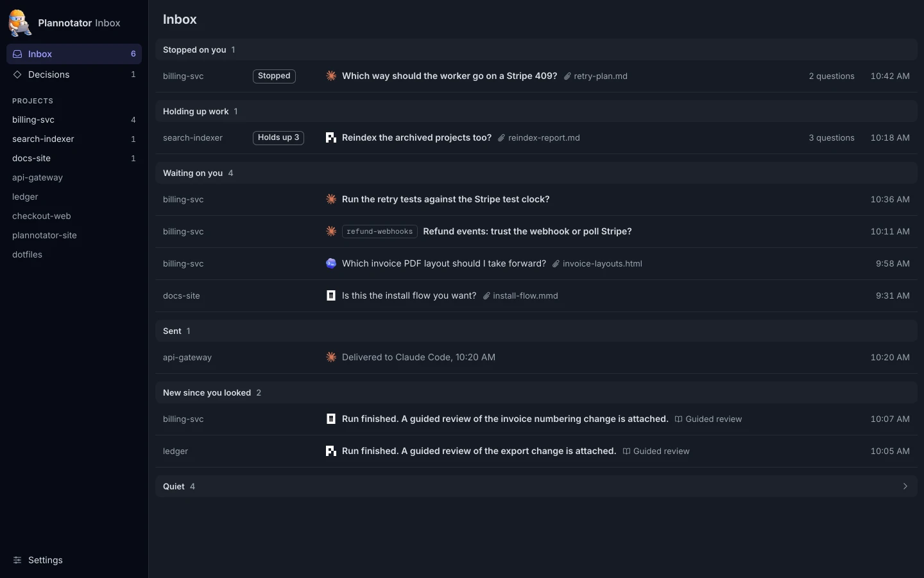Click the paperclip icon next to reindex-report.md
Screen dimensions: 924x578
click(502, 137)
